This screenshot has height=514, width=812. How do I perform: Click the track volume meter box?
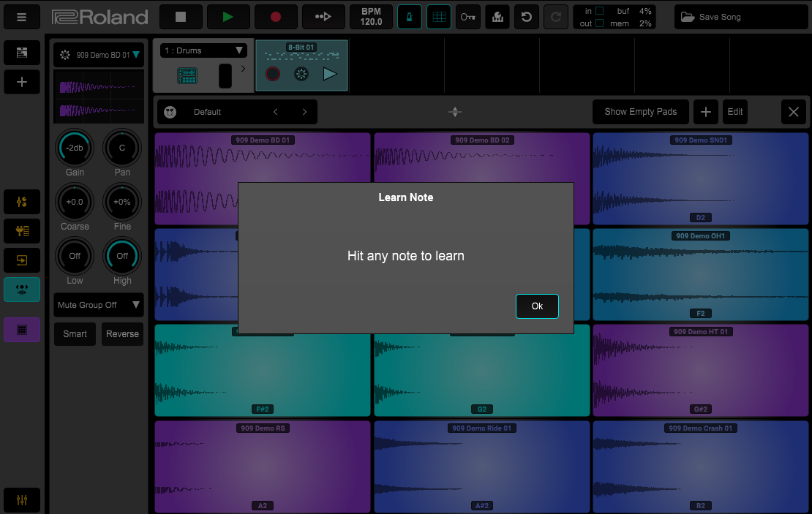(x=225, y=75)
